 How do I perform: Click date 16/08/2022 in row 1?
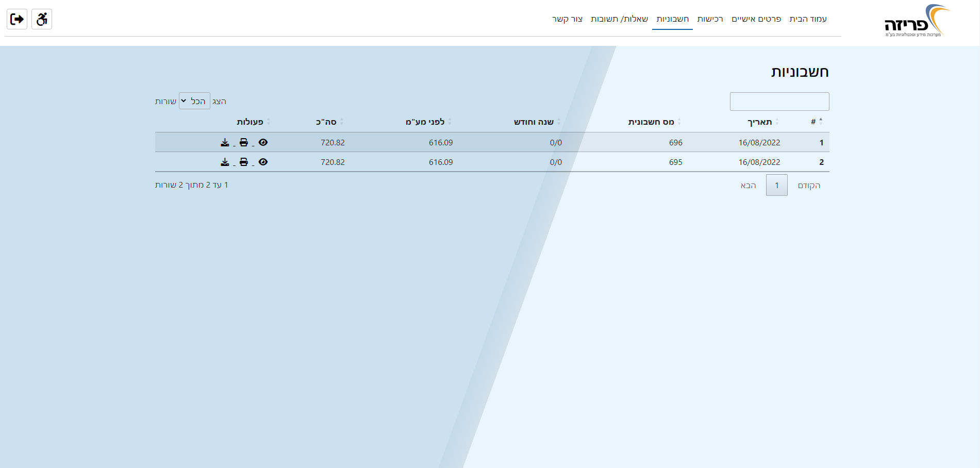759,143
